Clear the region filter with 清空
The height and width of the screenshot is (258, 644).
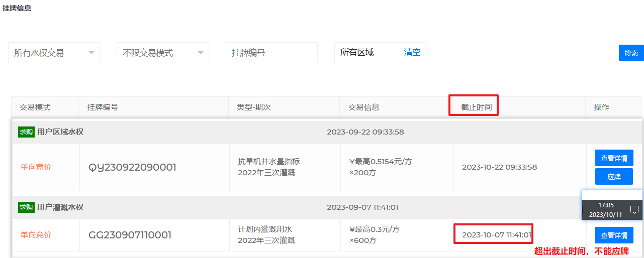[412, 53]
